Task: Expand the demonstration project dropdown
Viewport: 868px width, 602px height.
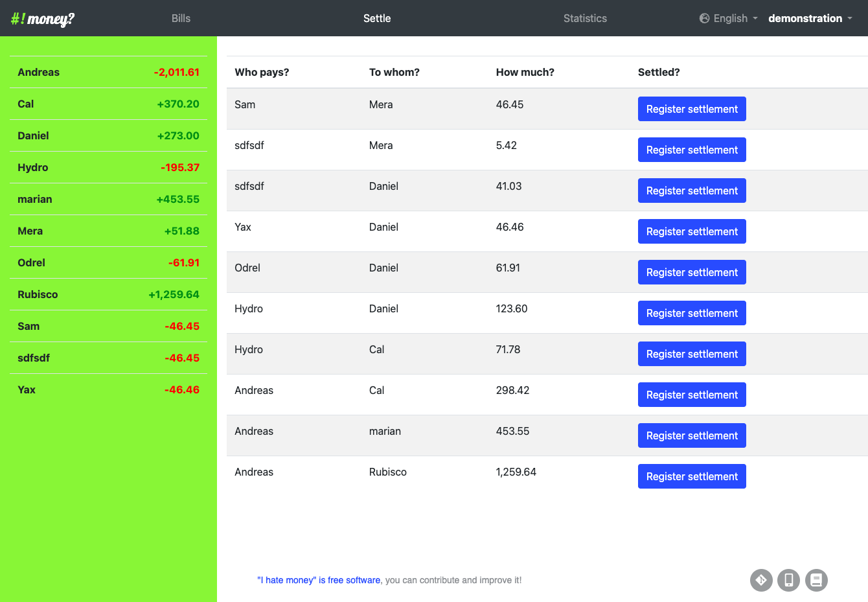Action: point(810,18)
